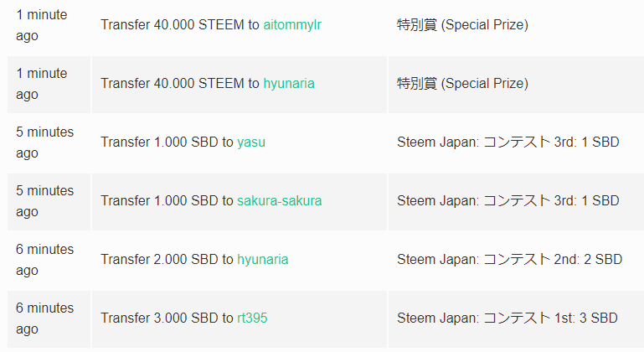Click the timestamp of the sakura-sakura transfer

click(44, 201)
